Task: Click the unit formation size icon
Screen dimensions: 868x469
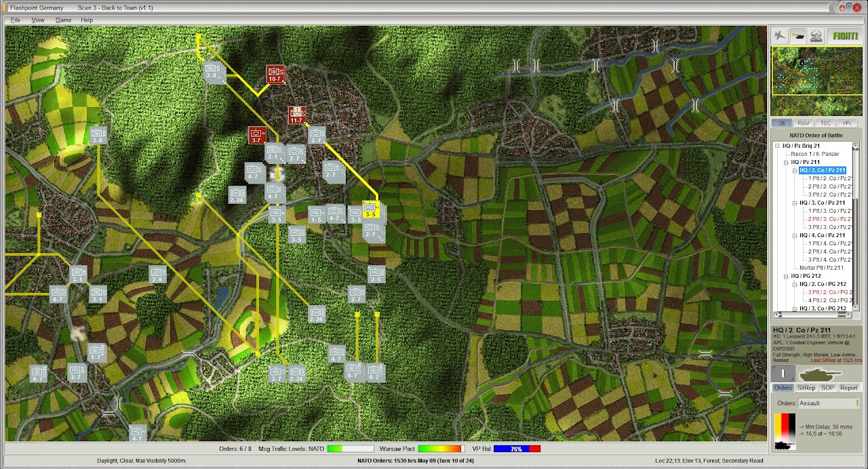Action: pos(783,373)
